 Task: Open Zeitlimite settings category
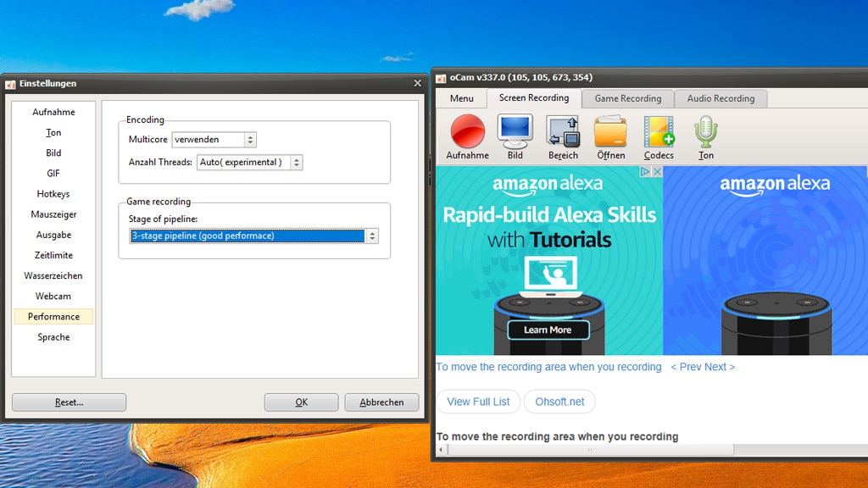point(53,256)
